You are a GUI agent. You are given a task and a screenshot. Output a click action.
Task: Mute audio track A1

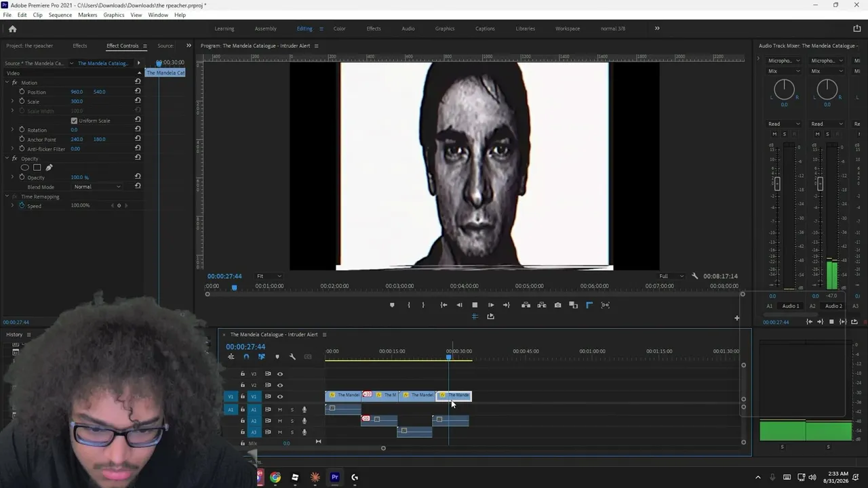(x=279, y=409)
